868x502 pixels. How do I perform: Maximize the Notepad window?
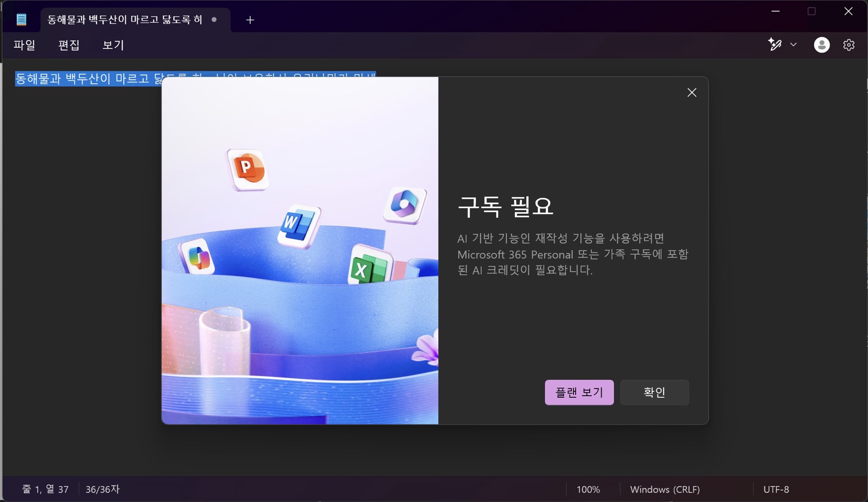tap(812, 11)
